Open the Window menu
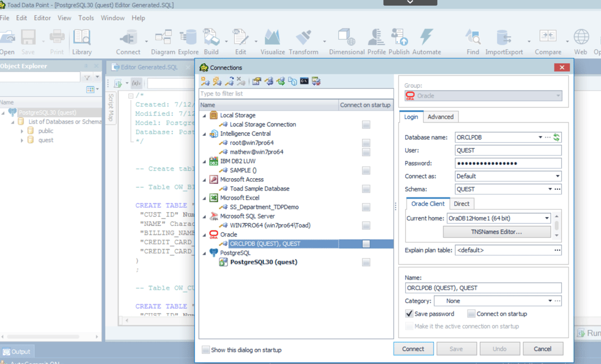601x364 pixels. [x=113, y=18]
